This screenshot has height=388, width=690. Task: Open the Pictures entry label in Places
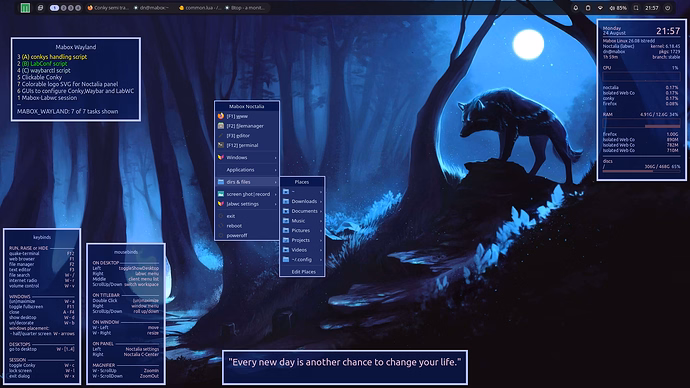(301, 231)
